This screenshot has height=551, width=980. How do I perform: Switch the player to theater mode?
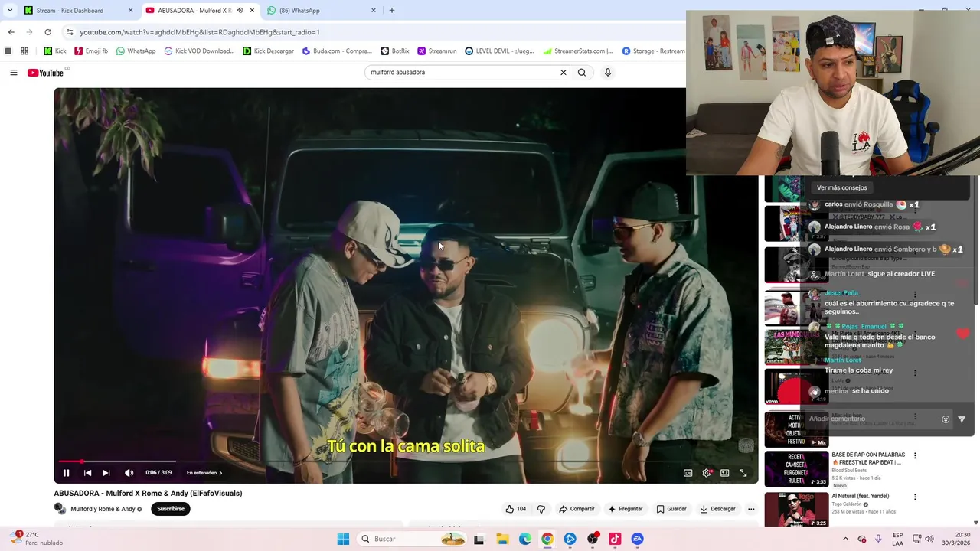pyautogui.click(x=724, y=473)
